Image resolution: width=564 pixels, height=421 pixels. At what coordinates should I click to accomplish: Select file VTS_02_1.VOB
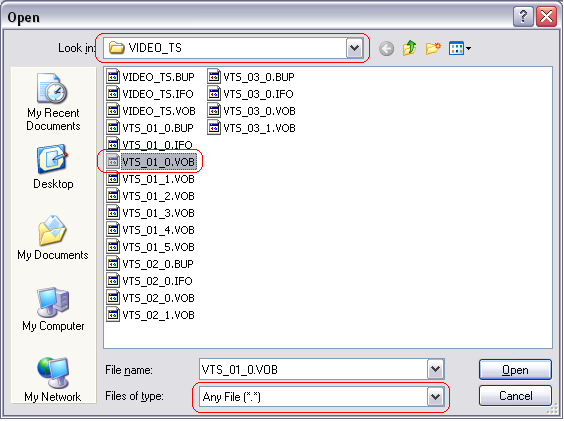click(151, 315)
